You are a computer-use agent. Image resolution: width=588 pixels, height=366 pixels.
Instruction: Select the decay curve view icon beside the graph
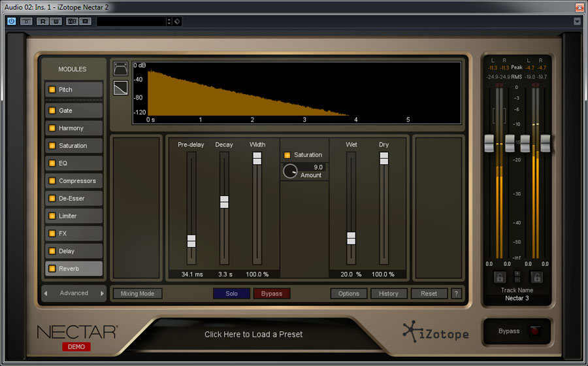pyautogui.click(x=120, y=88)
